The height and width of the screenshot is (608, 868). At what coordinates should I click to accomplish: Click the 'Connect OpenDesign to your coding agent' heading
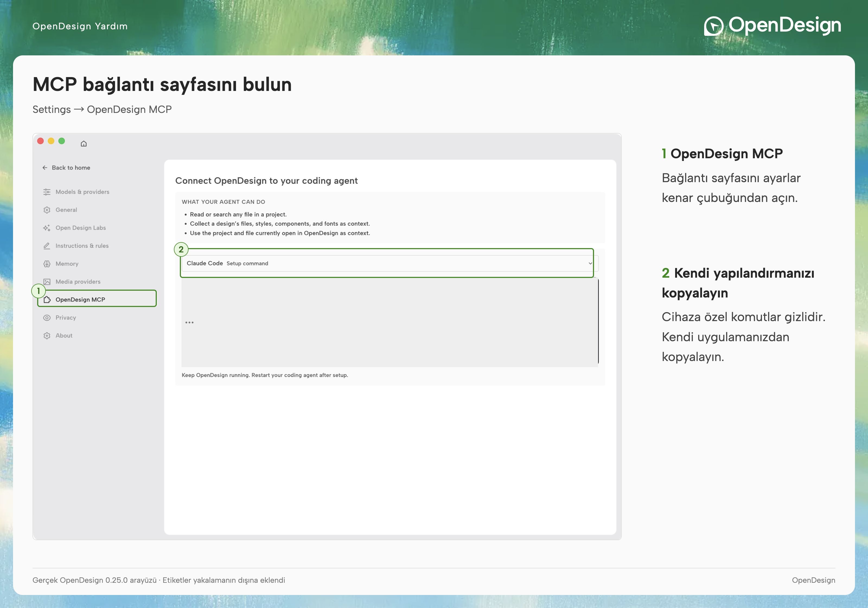(x=267, y=181)
